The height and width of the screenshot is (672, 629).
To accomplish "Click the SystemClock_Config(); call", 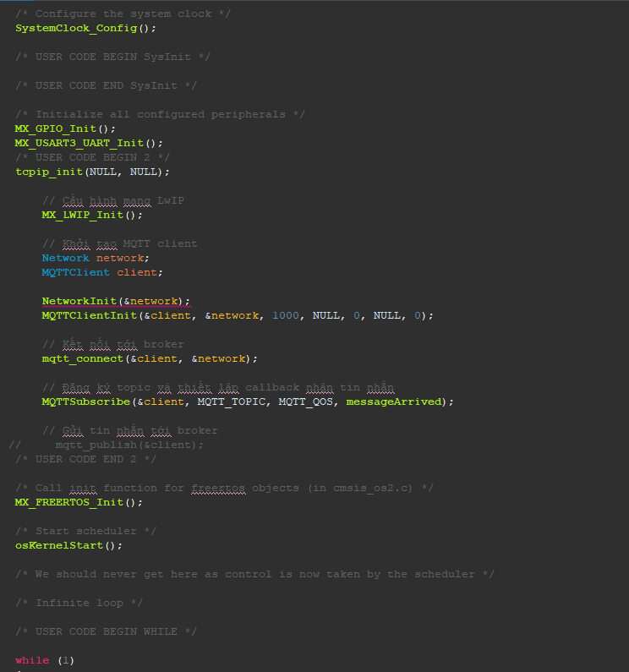I will tap(85, 28).
